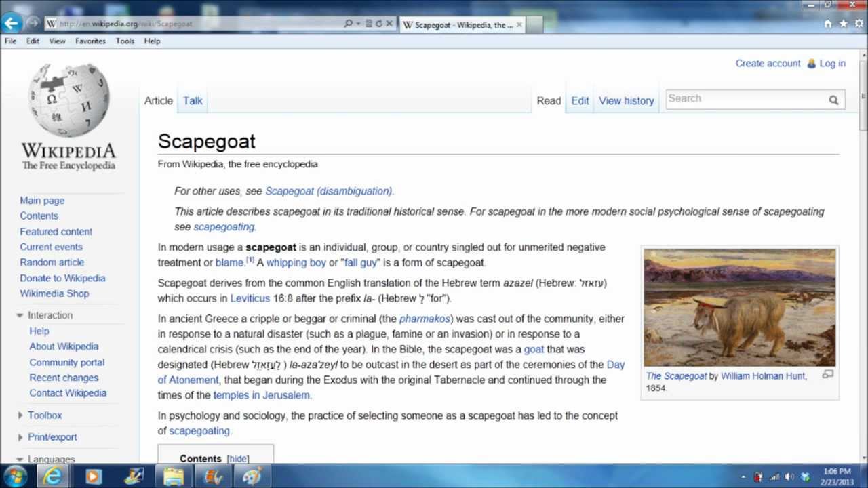Open the media player taskbar icon
The height and width of the screenshot is (488, 868).
pyautogui.click(x=94, y=476)
